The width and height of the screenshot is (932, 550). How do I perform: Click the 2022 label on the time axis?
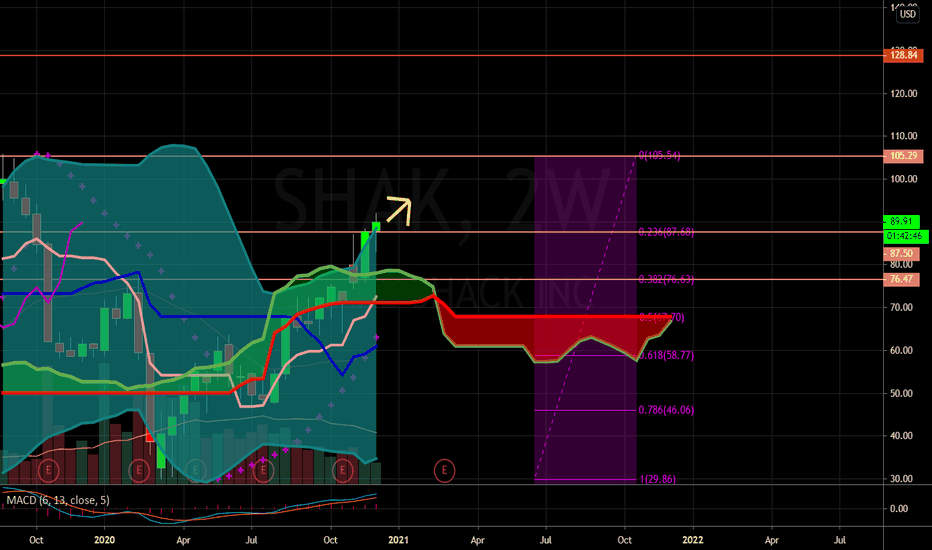(x=692, y=540)
